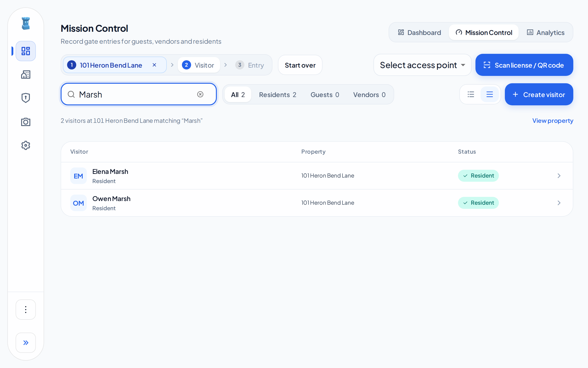Image resolution: width=588 pixels, height=368 pixels.
Task: Click the Property column header
Action: (x=314, y=152)
